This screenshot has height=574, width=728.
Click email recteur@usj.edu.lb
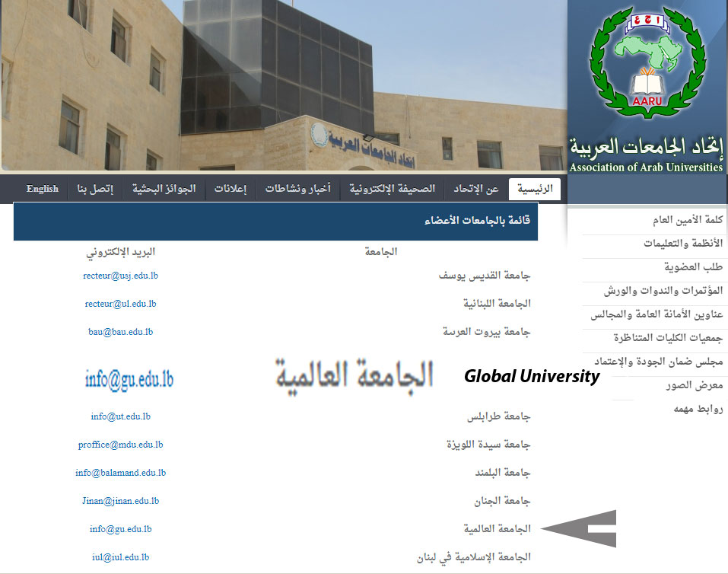120,276
